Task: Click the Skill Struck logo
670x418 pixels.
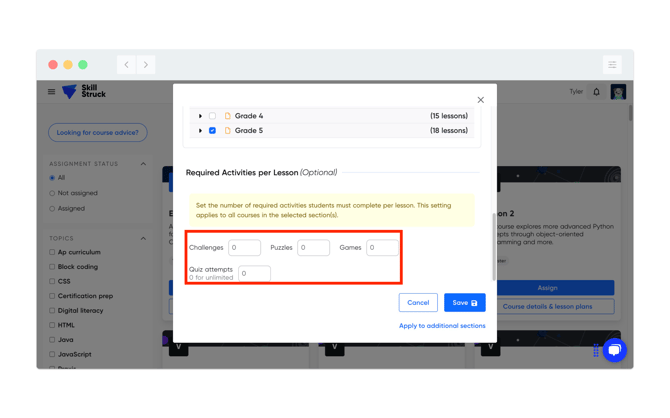Action: click(x=84, y=92)
